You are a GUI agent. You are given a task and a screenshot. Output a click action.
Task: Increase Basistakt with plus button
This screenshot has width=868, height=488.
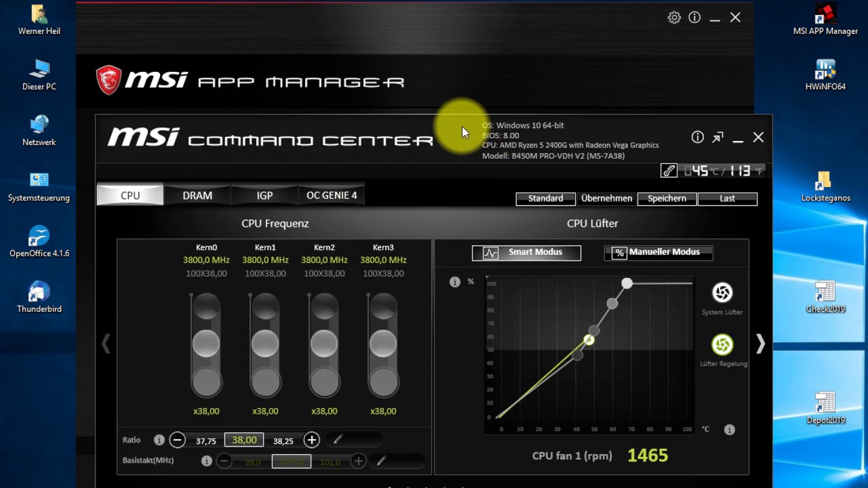point(358,461)
